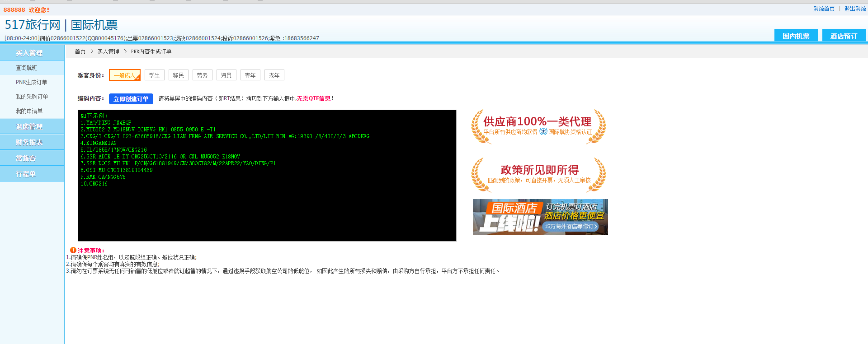Click note 2 about 乘客 valid information
This screenshot has width=868, height=344.
pyautogui.click(x=113, y=264)
